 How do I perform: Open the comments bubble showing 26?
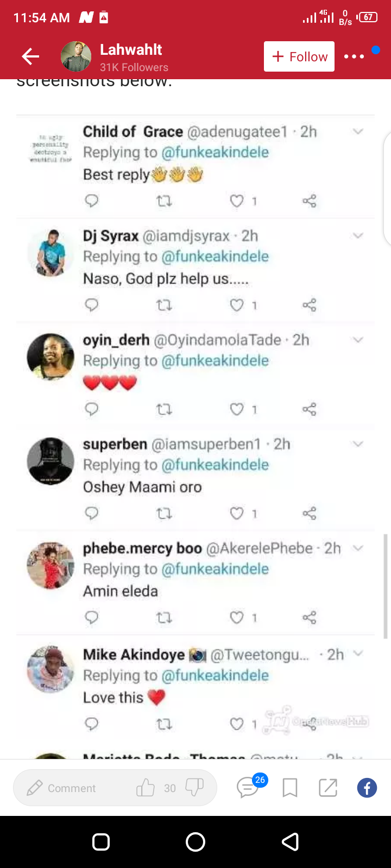[248, 787]
